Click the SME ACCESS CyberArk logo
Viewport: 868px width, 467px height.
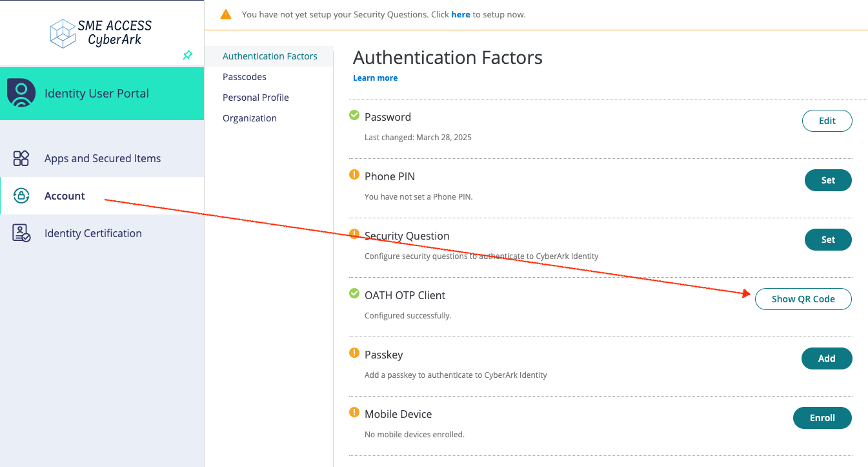pyautogui.click(x=101, y=33)
